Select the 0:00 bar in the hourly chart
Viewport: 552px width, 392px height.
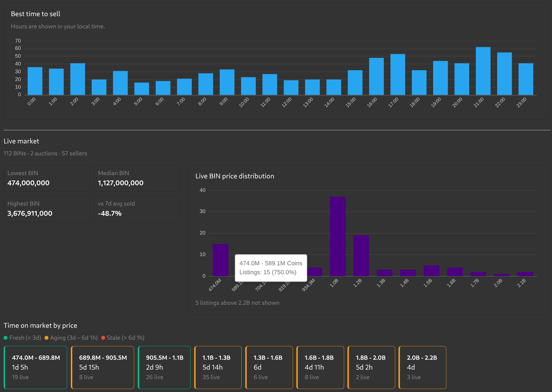click(35, 81)
